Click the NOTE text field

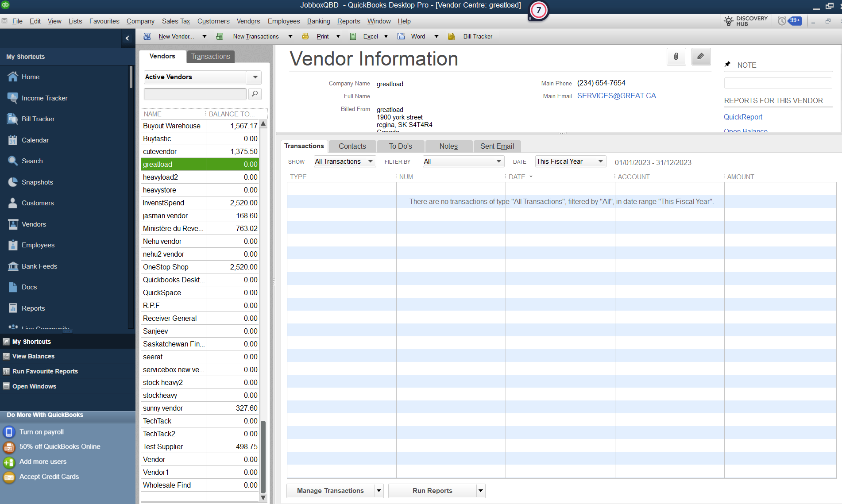(778, 83)
